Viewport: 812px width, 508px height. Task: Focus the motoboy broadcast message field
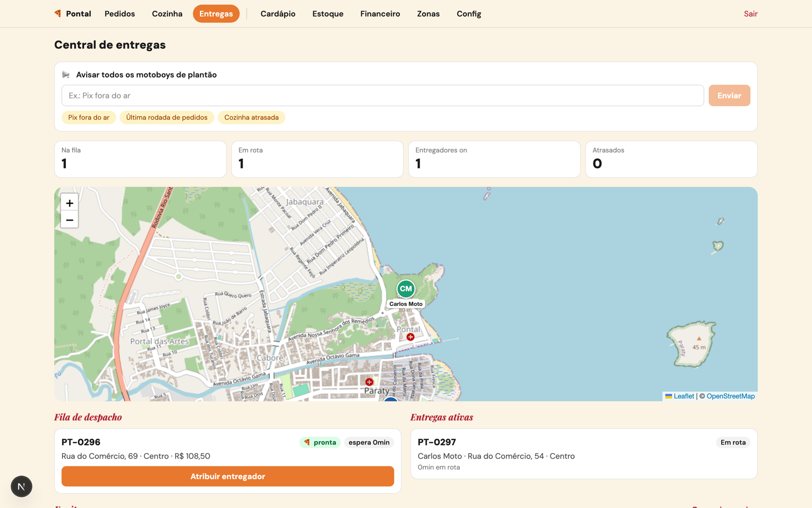[383, 96]
